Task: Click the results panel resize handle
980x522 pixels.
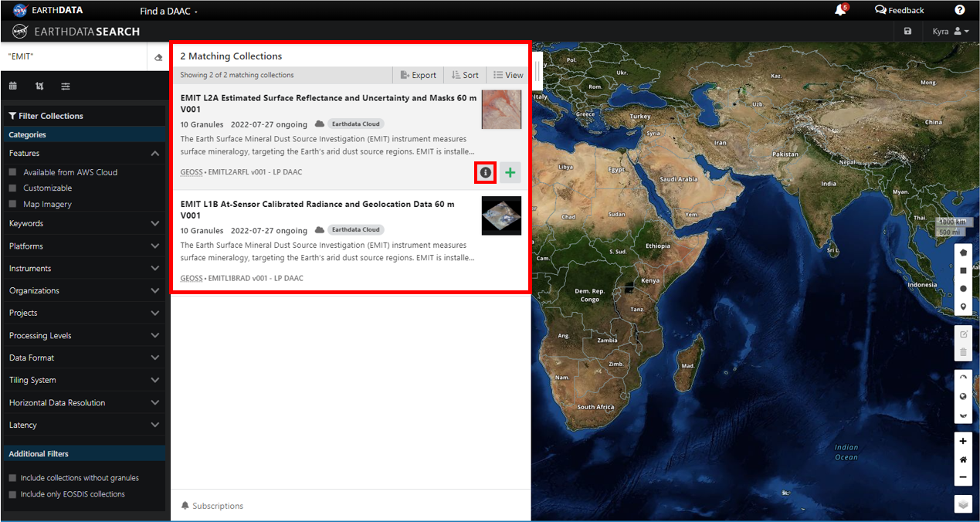Action: [537, 73]
